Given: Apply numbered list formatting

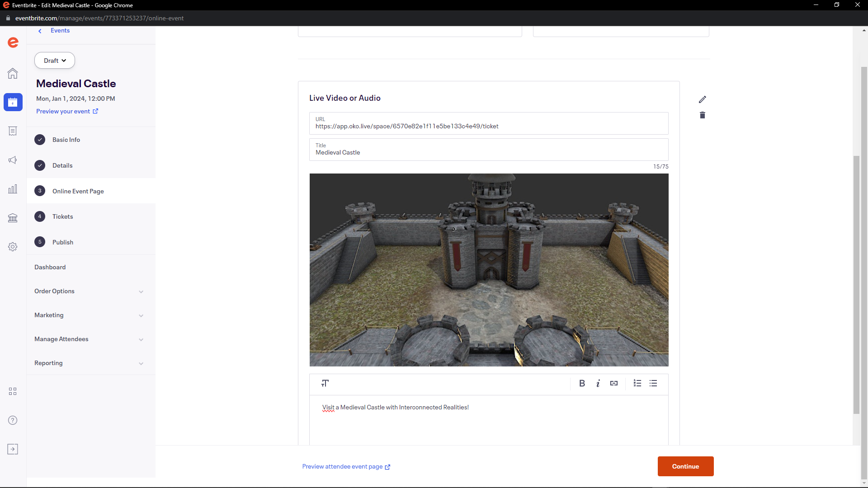Looking at the screenshot, I should (x=637, y=383).
